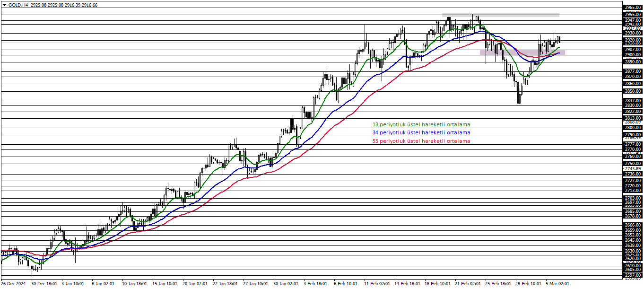Click the 26 Dec 2024 date label
Viewport: 644px width, 289px height.
(x=14, y=284)
